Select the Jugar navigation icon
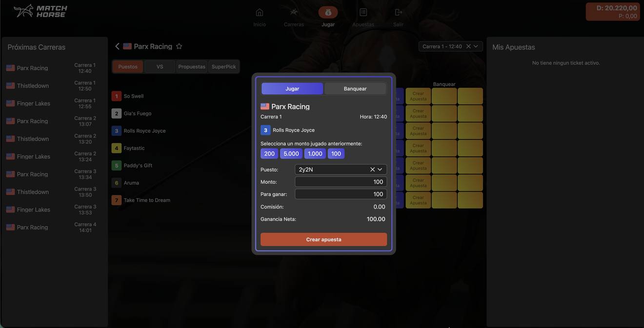 [x=328, y=12]
